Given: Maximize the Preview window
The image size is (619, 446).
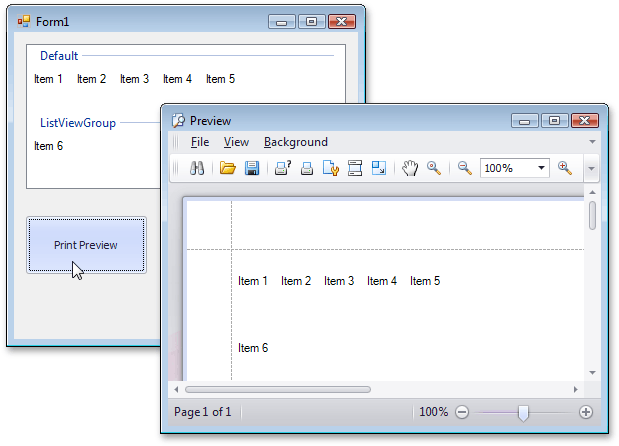Looking at the screenshot, I should (x=554, y=121).
